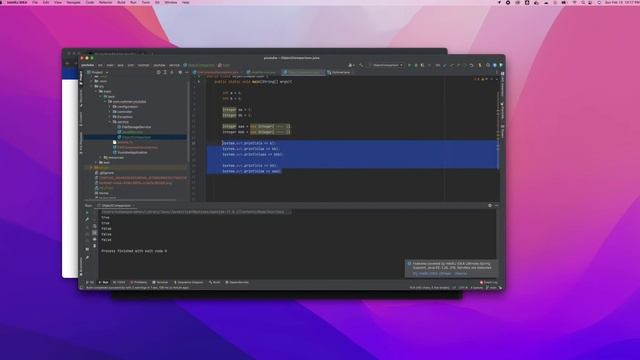
Task: Hide the Project tool window
Action: tap(187, 72)
